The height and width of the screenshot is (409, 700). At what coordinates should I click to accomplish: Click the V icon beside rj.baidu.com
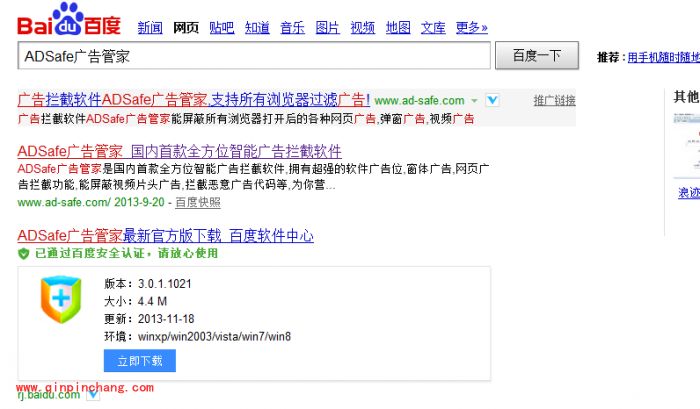pyautogui.click(x=93, y=395)
